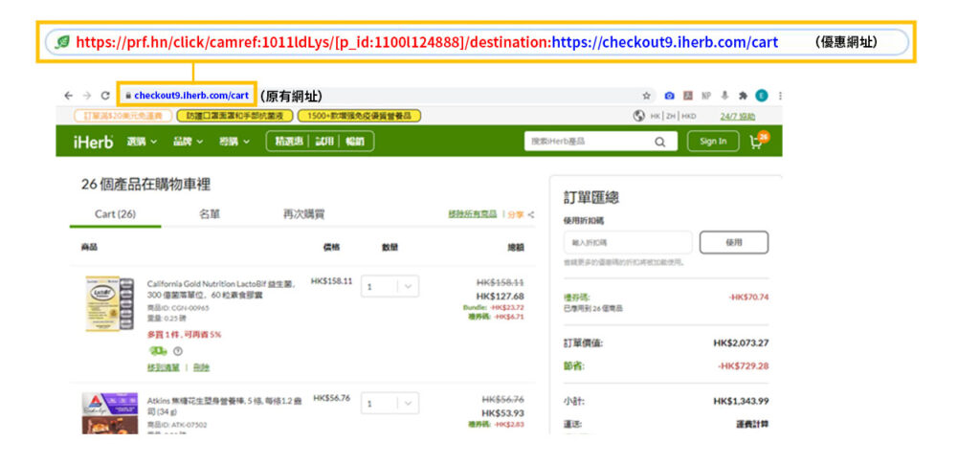
Task: Click the order value HK$2,073.27
Action: point(741,342)
